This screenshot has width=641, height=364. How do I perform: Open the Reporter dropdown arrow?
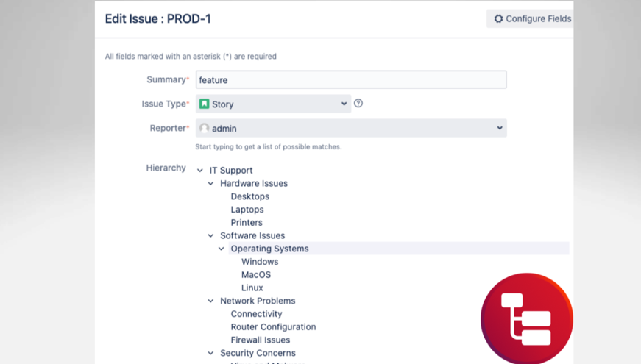pyautogui.click(x=500, y=128)
